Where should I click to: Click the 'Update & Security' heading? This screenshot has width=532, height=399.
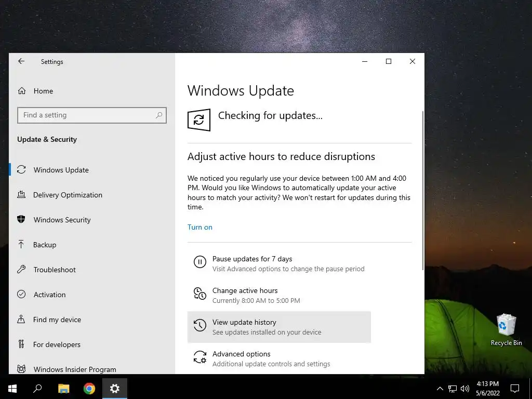pyautogui.click(x=47, y=139)
